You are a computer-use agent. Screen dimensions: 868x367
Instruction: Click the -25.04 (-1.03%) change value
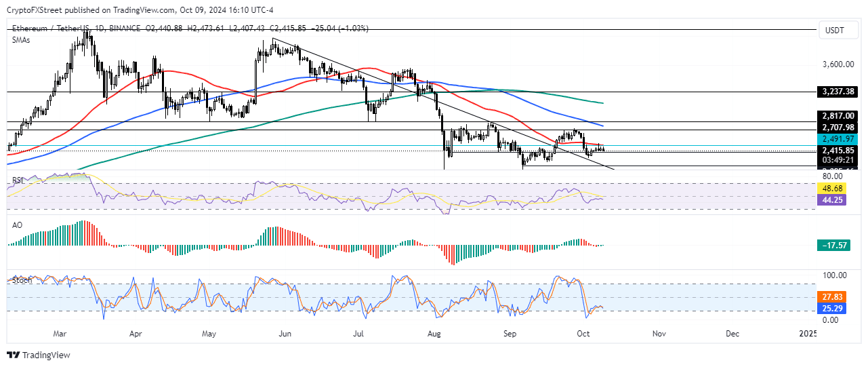click(x=342, y=28)
